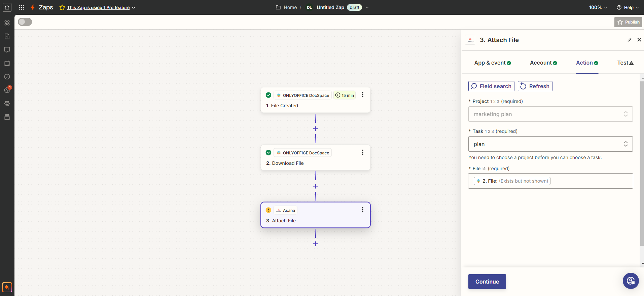The height and width of the screenshot is (296, 644).
Task: Open the Zapier home icon
Action: 7,7
